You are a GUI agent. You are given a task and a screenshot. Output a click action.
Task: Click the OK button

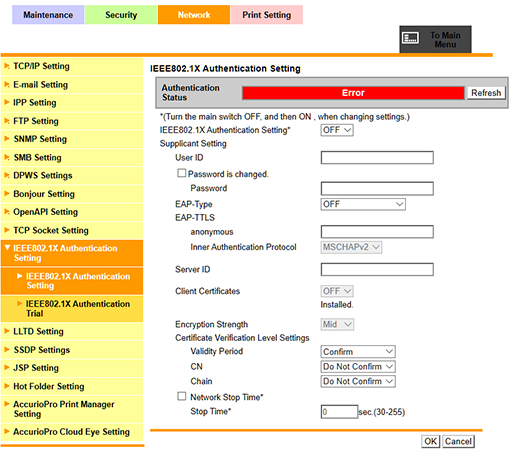430,441
